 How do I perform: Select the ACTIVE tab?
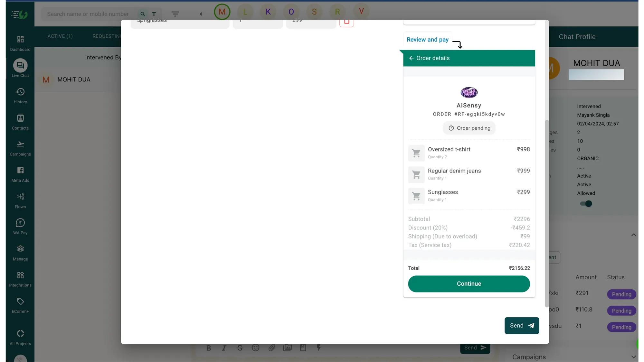pyautogui.click(x=60, y=36)
